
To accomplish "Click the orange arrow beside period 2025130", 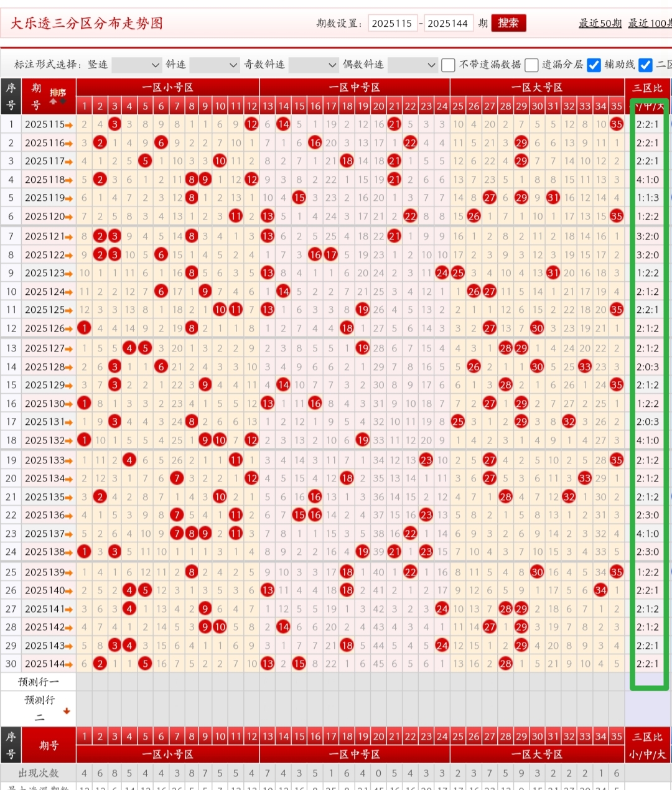I will point(68,404).
